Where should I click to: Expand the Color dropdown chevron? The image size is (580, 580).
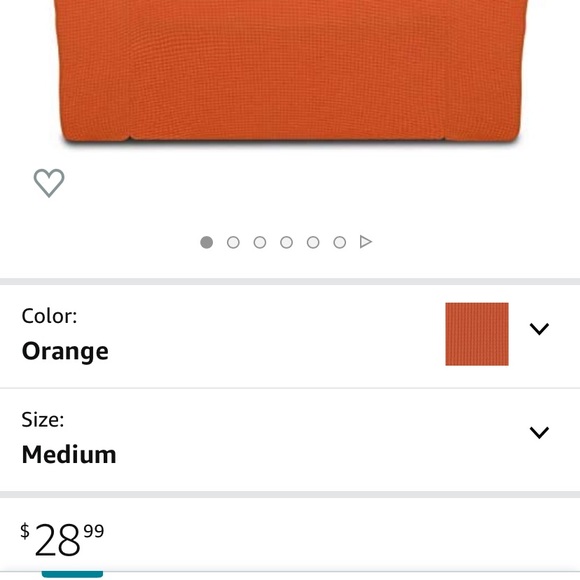539,329
